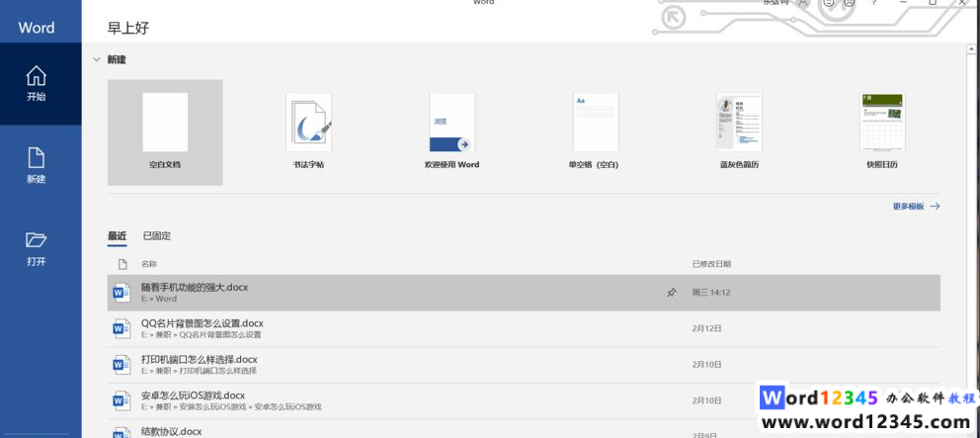Click the 周三 14:12 modified date
Screen dimensions: 980x438
pyautogui.click(x=710, y=293)
